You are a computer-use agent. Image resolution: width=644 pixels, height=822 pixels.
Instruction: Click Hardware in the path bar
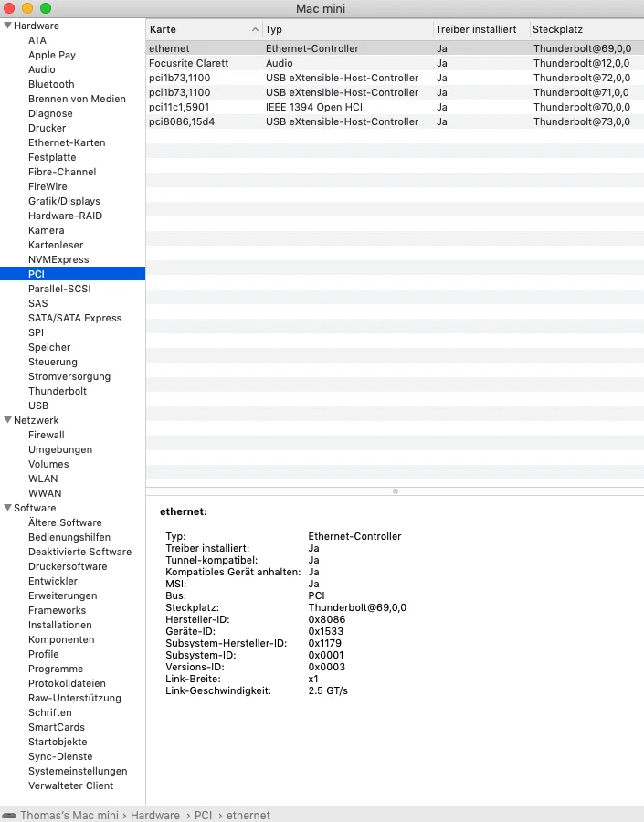pyautogui.click(x=154, y=816)
